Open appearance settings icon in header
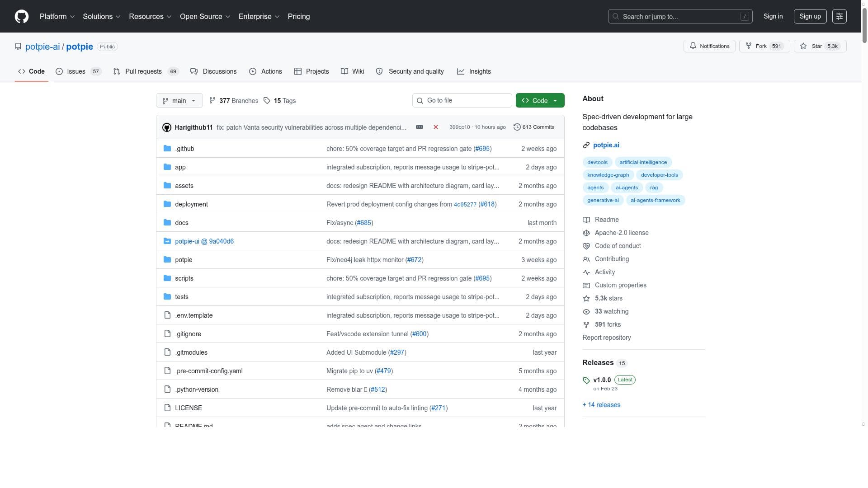This screenshot has width=868, height=488. [x=839, y=16]
